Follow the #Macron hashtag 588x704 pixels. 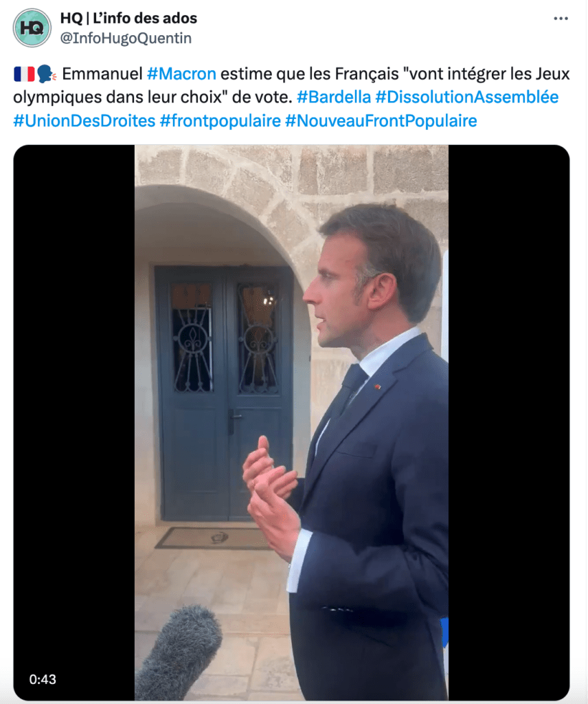[181, 74]
